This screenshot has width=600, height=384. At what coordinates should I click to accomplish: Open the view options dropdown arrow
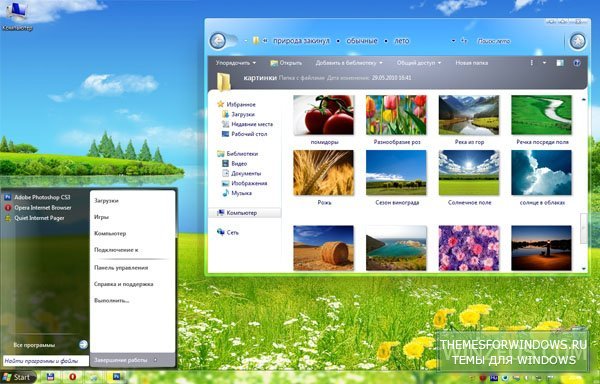[544, 63]
